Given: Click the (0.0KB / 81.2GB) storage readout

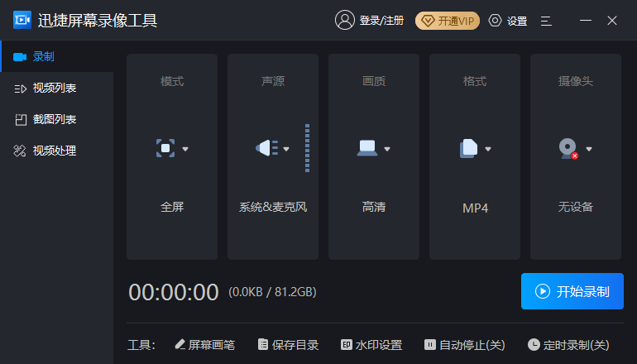Looking at the screenshot, I should click(273, 292).
